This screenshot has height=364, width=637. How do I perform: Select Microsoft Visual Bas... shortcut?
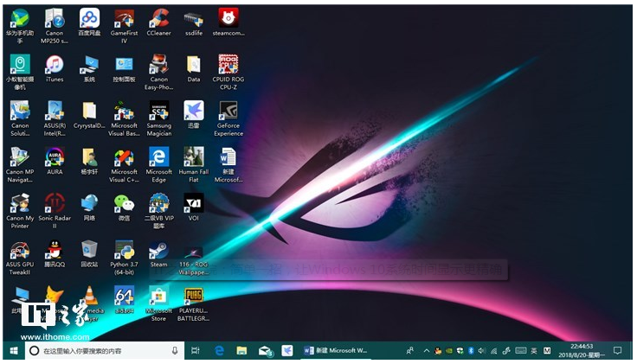pyautogui.click(x=124, y=118)
